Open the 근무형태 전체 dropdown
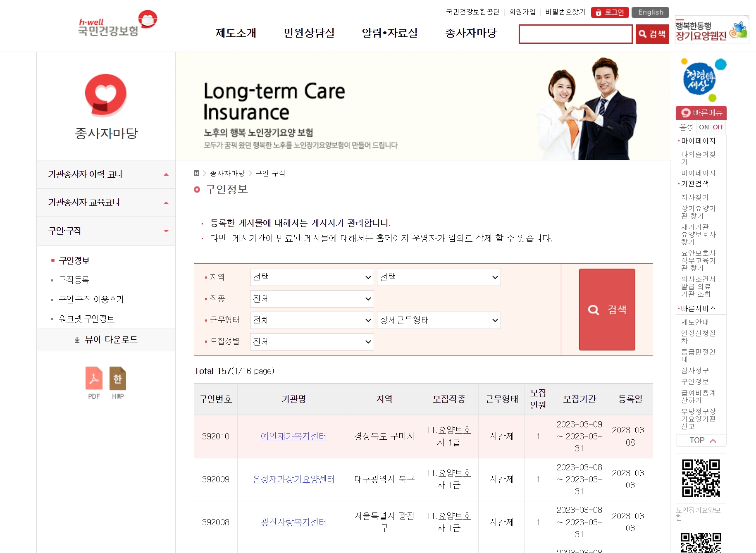 [x=312, y=320]
